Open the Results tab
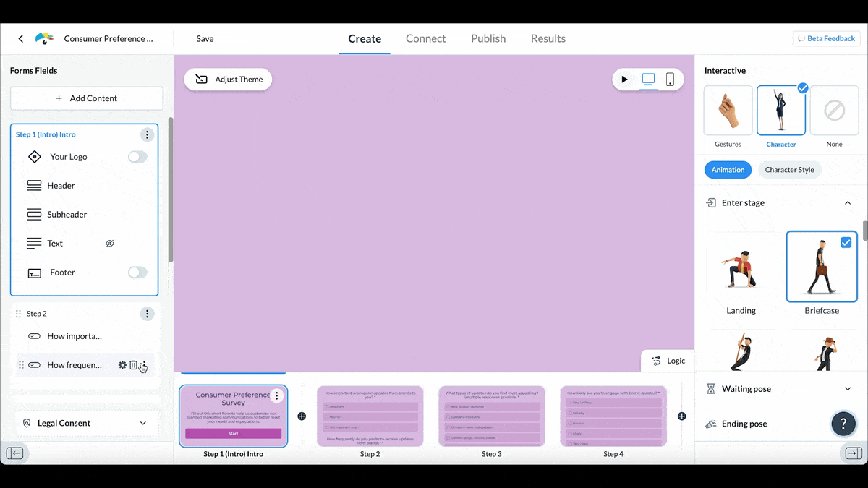Image resolution: width=868 pixels, height=488 pixels. [x=548, y=38]
